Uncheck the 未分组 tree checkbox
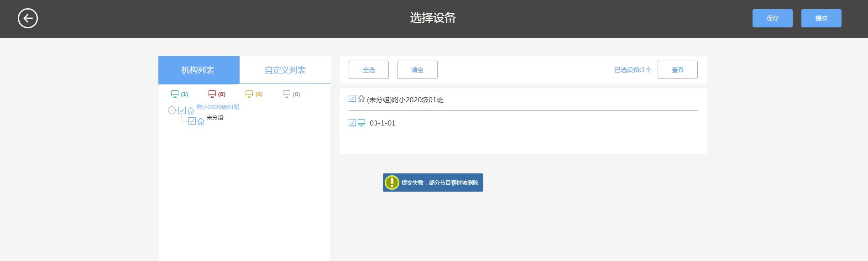The image size is (868, 261). [192, 121]
